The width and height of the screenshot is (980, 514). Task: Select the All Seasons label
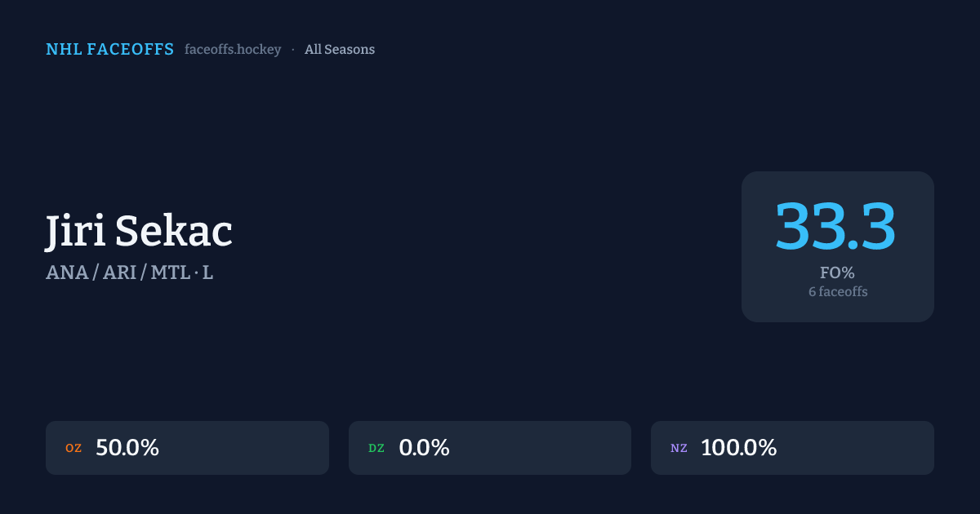(340, 50)
